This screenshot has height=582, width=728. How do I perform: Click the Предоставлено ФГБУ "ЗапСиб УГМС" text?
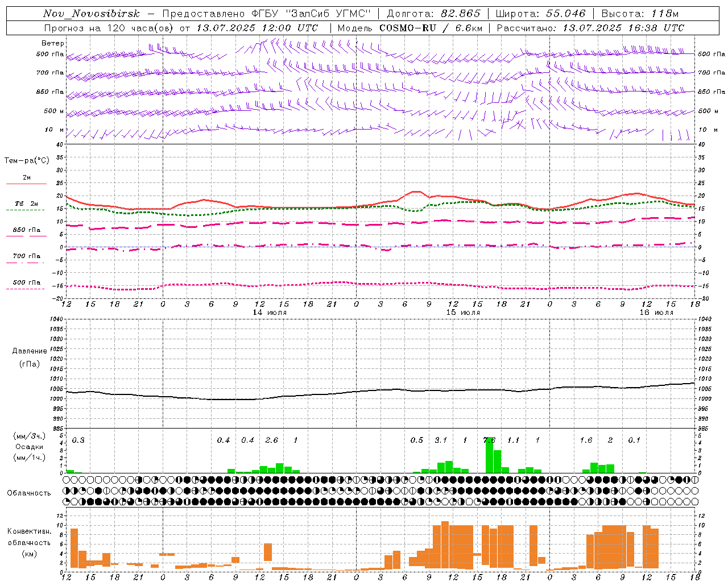[x=267, y=14]
